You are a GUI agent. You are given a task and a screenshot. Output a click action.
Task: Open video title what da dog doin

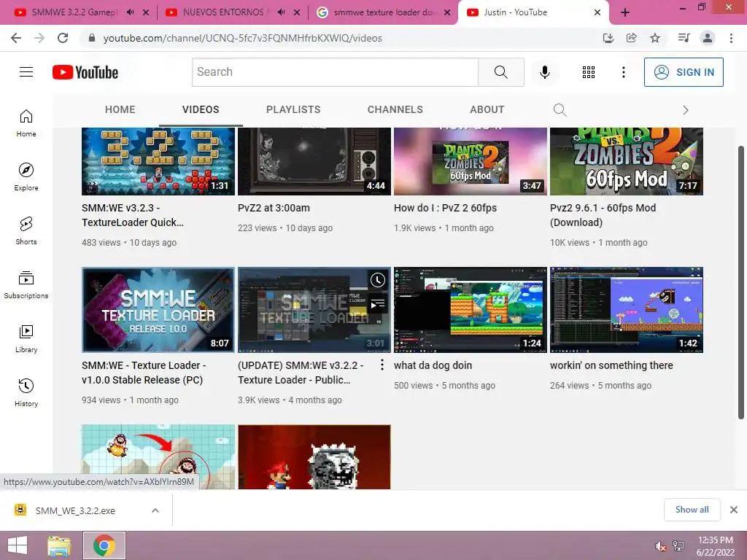tap(433, 365)
